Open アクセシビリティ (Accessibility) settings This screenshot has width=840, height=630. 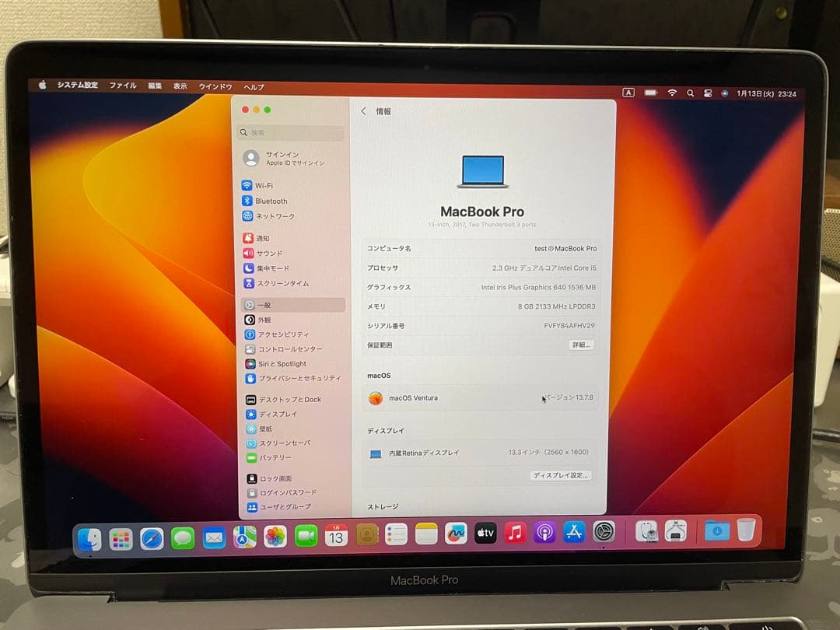click(280, 334)
